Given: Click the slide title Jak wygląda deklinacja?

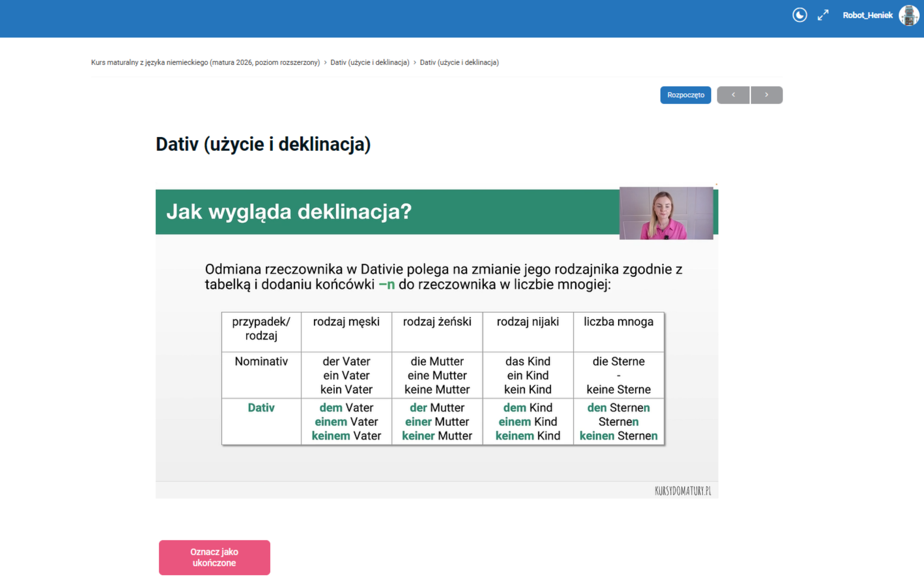Looking at the screenshot, I should [x=289, y=212].
